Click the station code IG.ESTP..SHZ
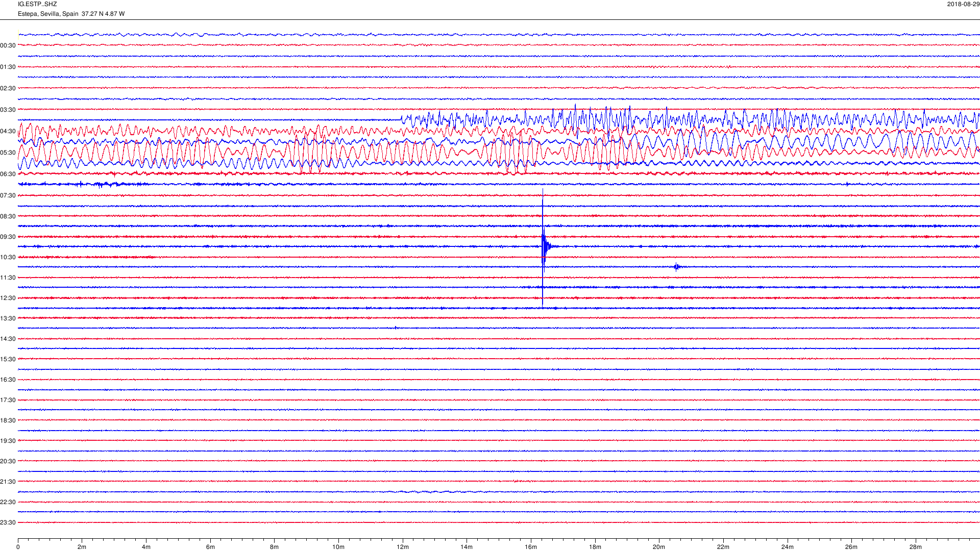This screenshot has height=551, width=980. coord(37,4)
